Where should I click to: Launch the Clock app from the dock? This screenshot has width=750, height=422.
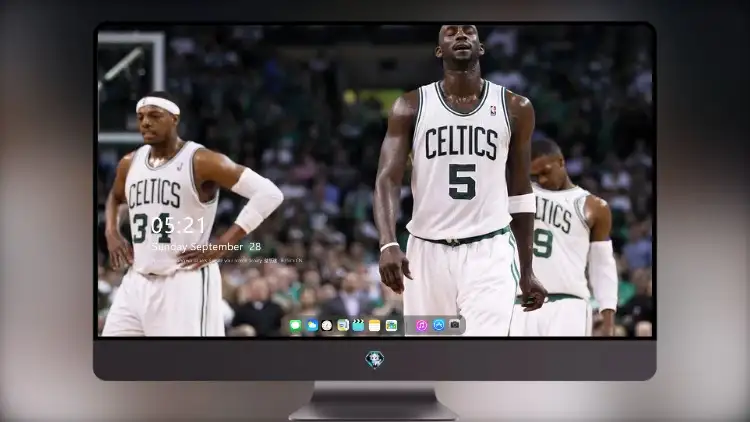click(327, 325)
